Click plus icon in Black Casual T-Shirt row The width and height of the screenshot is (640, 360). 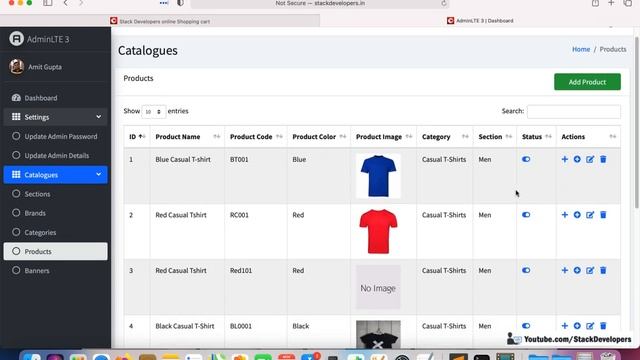[564, 326]
